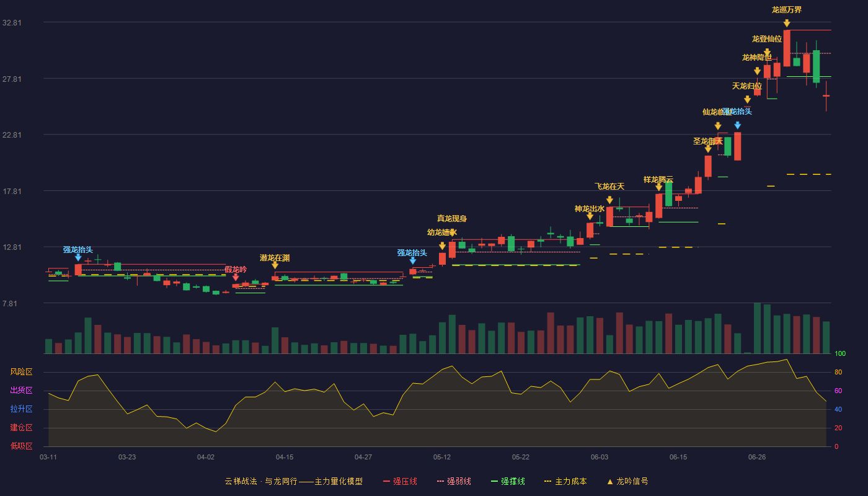Image resolution: width=868 pixels, height=496 pixels.
Task: Click the yellow arrow under 龙登仙位
Action: point(767,53)
